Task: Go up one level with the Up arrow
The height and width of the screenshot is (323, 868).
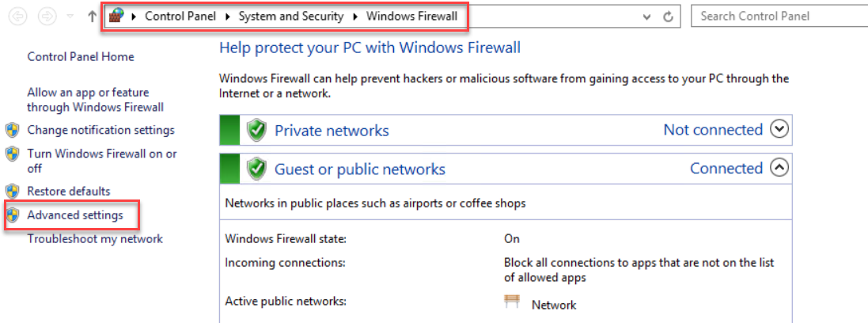Action: tap(92, 16)
